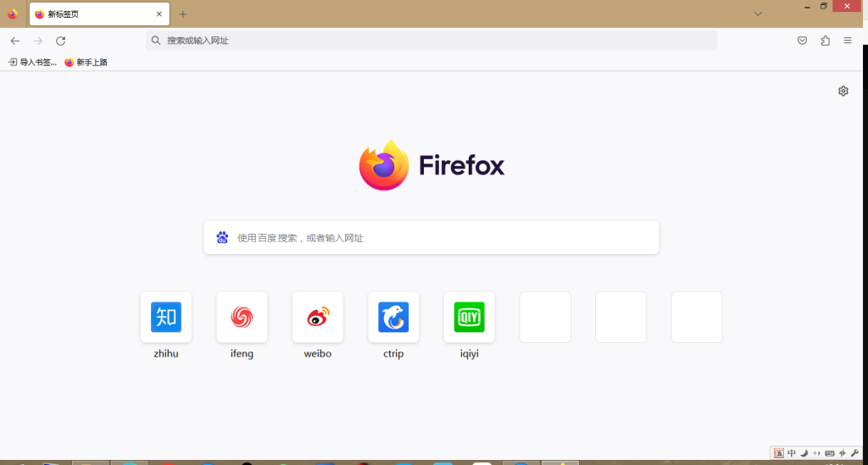
Task: Open a new tab with the plus button
Action: (x=183, y=14)
